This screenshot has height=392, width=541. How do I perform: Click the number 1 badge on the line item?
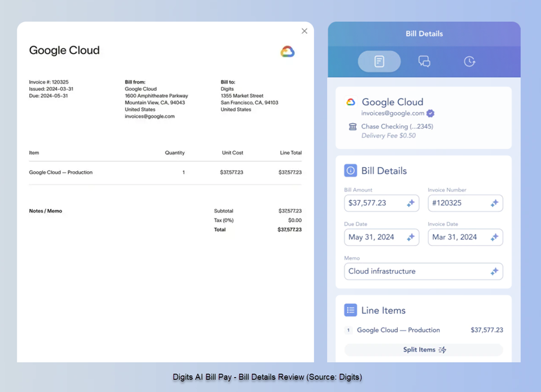click(x=348, y=330)
